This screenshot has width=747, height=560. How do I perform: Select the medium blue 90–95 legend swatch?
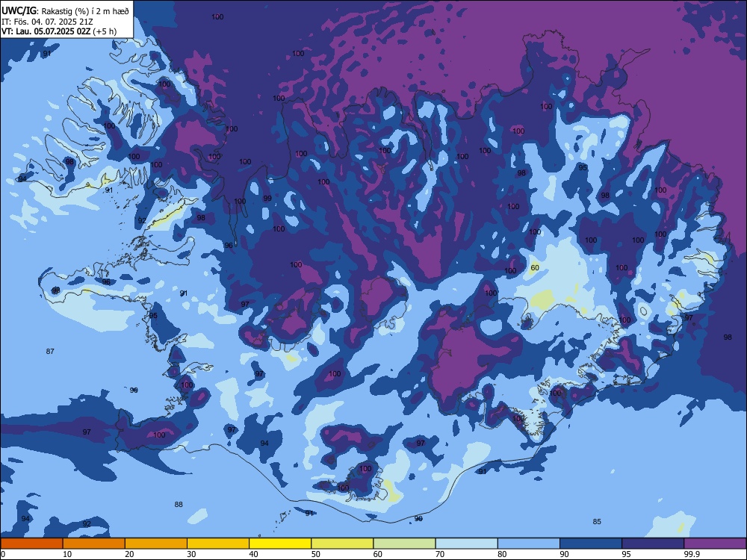[x=591, y=543]
